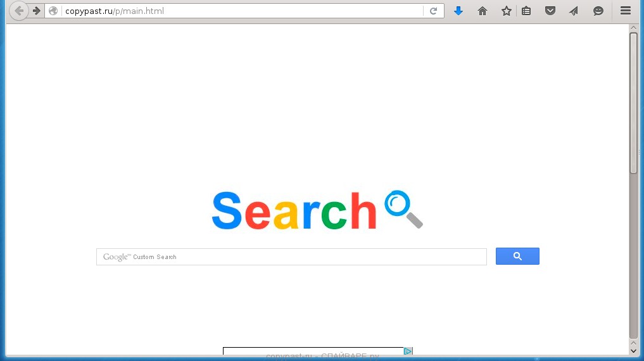This screenshot has width=644, height=361.
Task: Show bookmarks list icon
Action: [x=526, y=11]
